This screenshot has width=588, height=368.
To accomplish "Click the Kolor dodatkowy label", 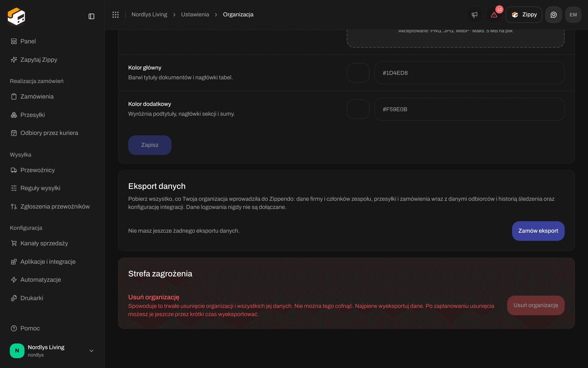I will tap(150, 104).
